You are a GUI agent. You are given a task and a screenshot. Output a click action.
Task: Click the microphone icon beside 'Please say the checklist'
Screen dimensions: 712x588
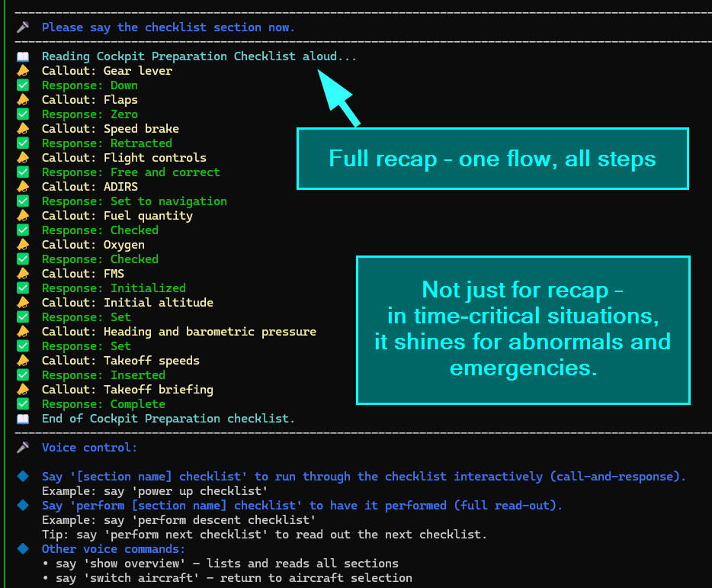[23, 27]
